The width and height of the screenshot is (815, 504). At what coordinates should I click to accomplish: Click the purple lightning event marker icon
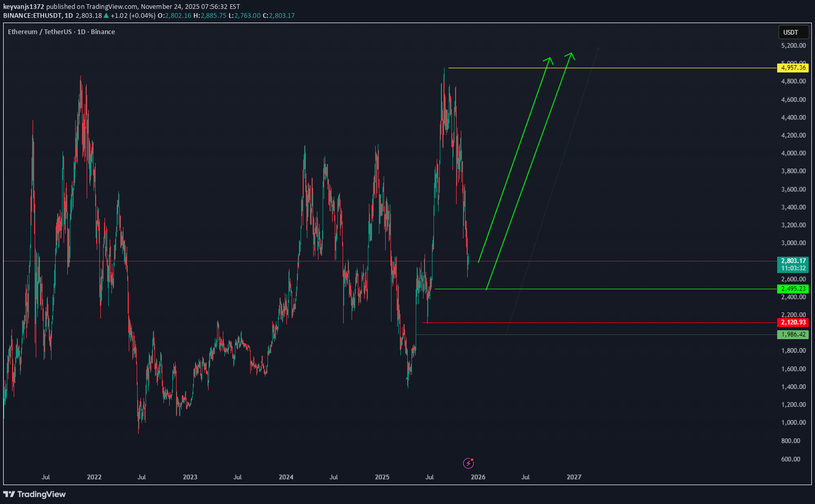point(468,464)
